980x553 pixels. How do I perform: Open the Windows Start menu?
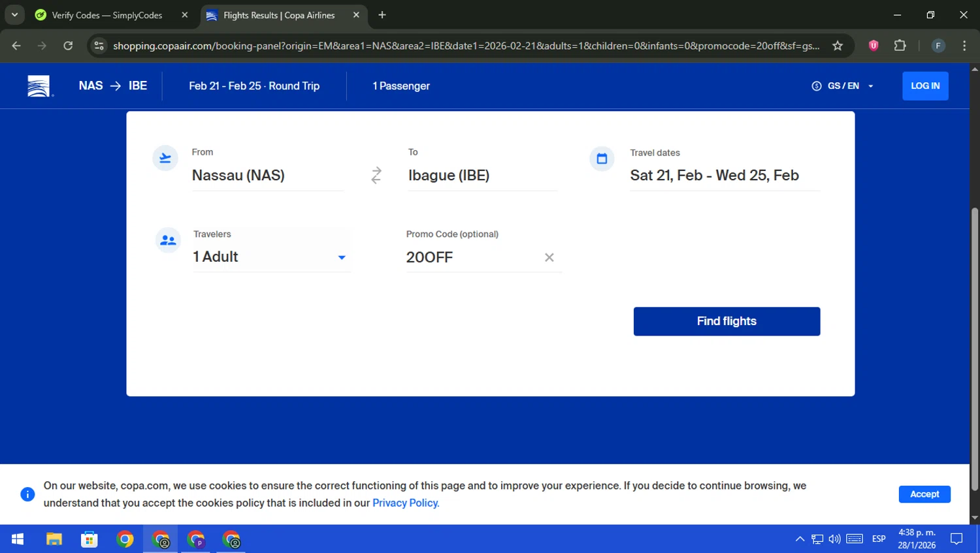click(x=18, y=539)
